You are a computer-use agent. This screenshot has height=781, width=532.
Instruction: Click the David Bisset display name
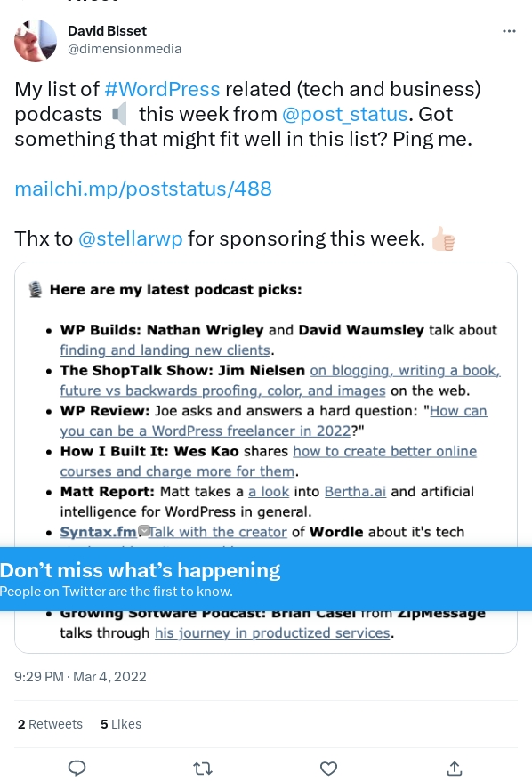click(107, 31)
